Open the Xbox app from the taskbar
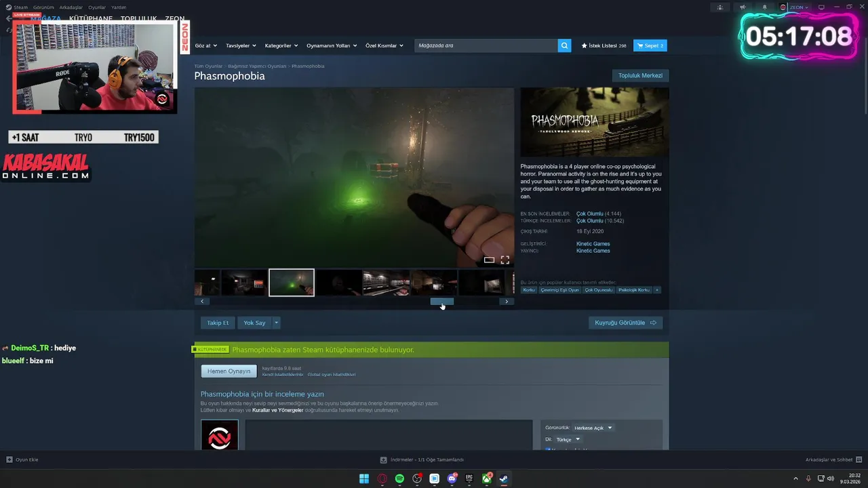The height and width of the screenshot is (488, 868). point(487,479)
